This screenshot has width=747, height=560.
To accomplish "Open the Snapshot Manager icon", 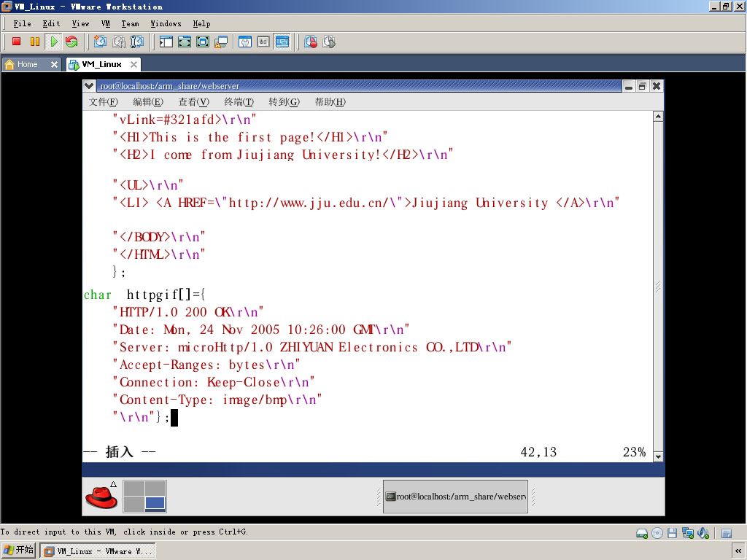I will (136, 42).
